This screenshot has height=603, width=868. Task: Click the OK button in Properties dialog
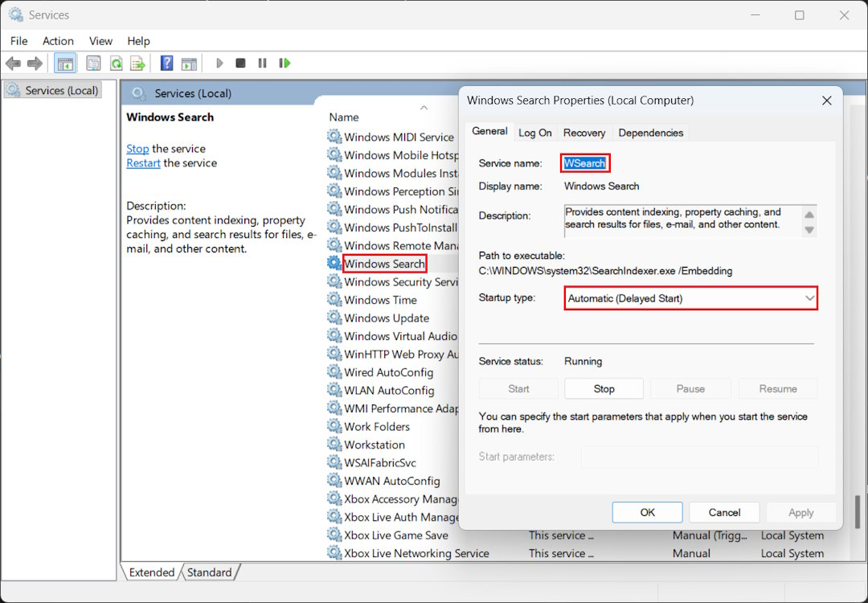coord(647,512)
